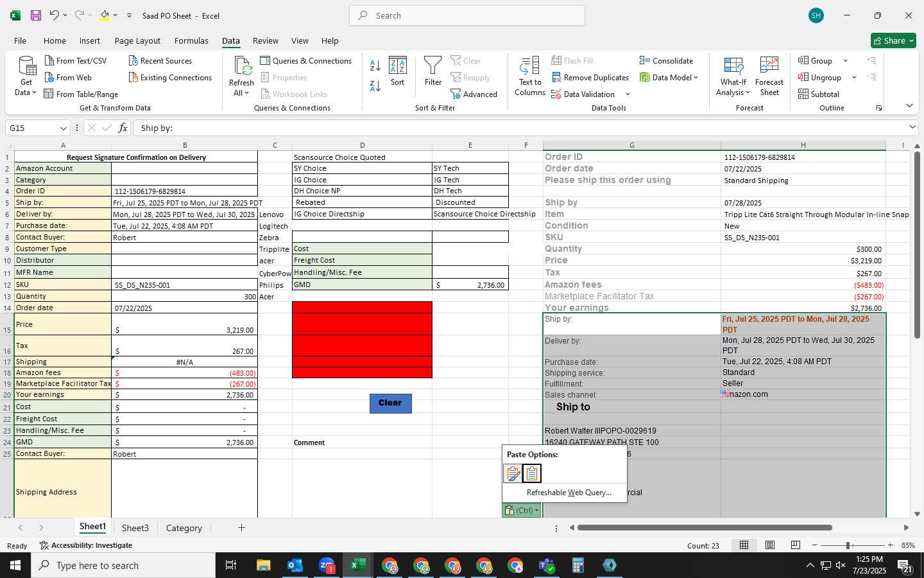Open Paste Options (Ctrl) dropdown
Image resolution: width=924 pixels, height=578 pixels.
click(522, 510)
